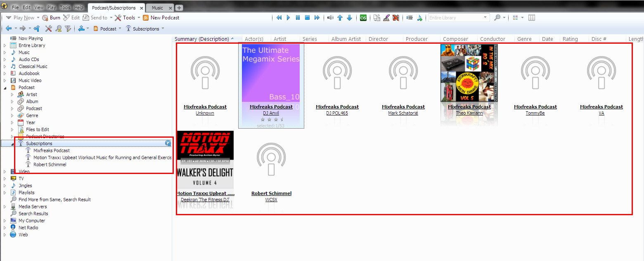Click the Last.fm scrobbler icon
The image size is (644, 261).
363,18
